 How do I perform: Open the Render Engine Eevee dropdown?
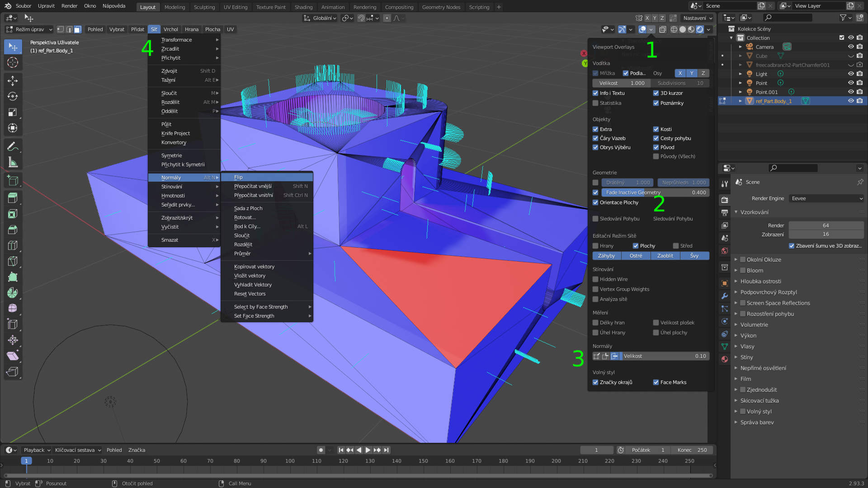click(x=826, y=198)
